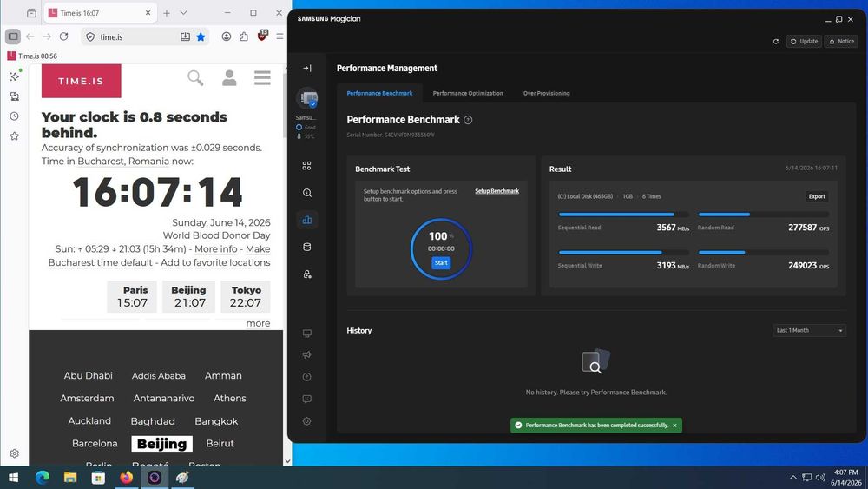
Task: Open the Data Security lock icon
Action: [306, 274]
